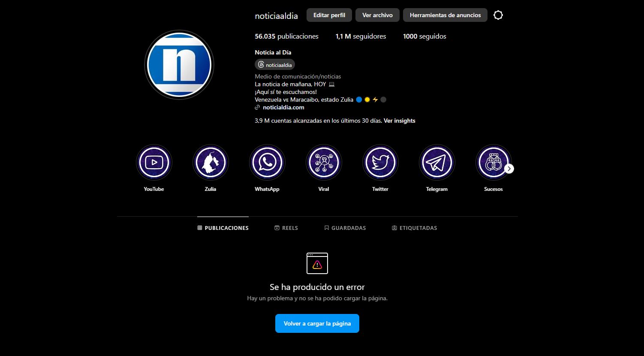Visit the noticialdia.com link

283,107
